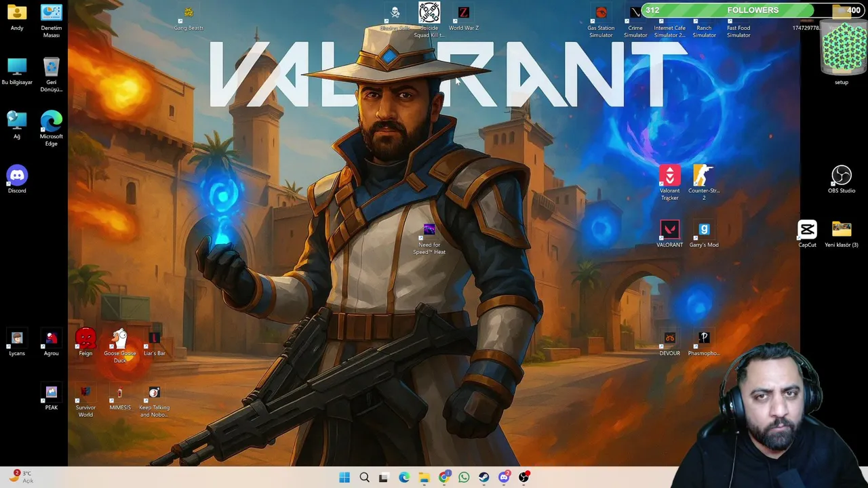Click the followers goal progress bar
This screenshot has width=868, height=488.
click(753, 10)
